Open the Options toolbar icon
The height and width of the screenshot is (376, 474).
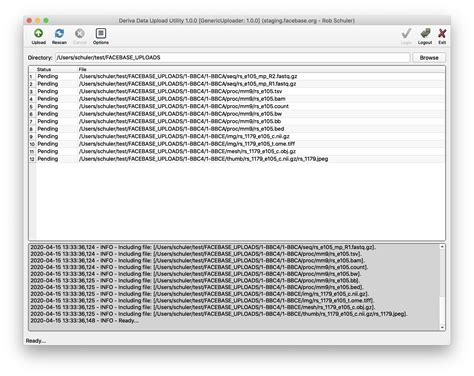(101, 36)
